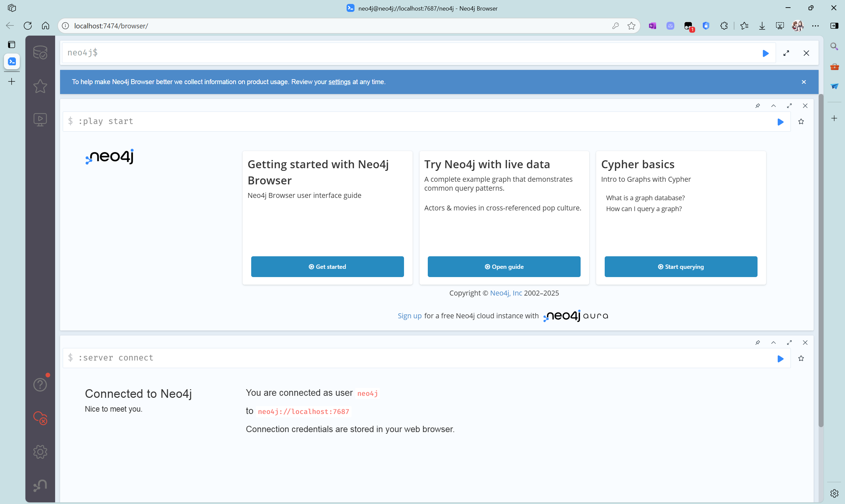Fullscreen the :play start frame
Viewport: 845px width, 504px height.
[x=789, y=106]
